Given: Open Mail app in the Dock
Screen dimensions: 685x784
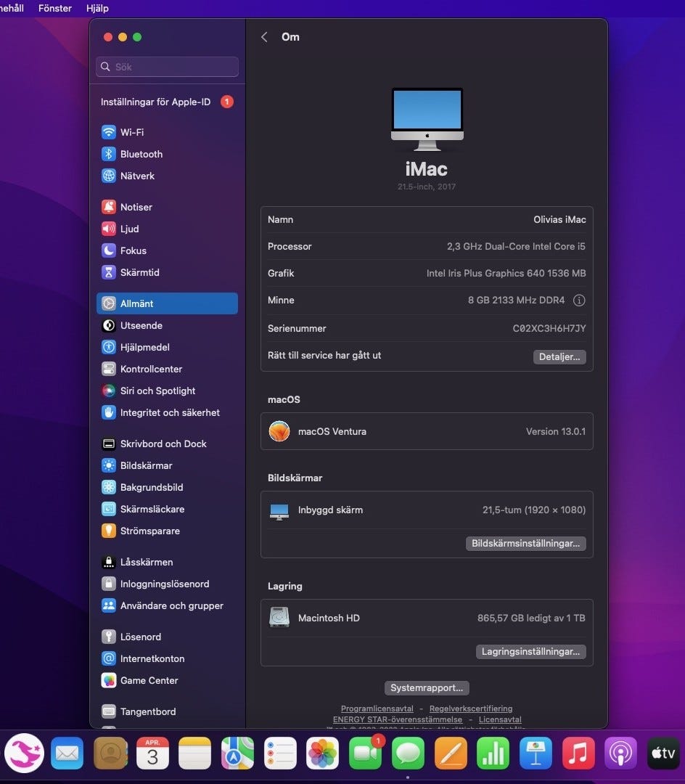Looking at the screenshot, I should click(x=67, y=754).
